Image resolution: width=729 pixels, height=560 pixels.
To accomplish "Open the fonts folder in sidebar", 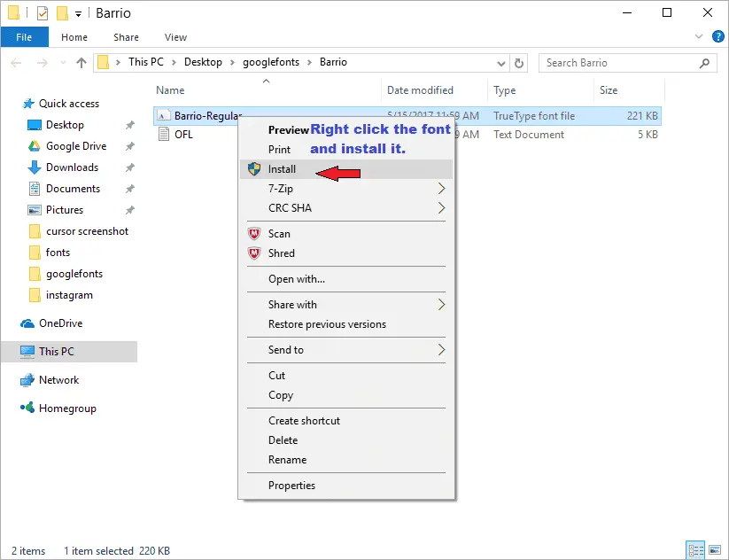I will pyautogui.click(x=58, y=253).
